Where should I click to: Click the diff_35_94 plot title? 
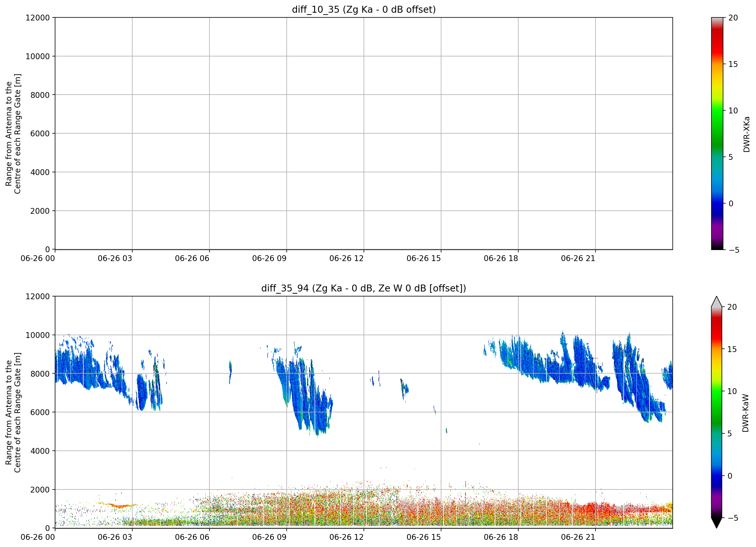tap(364, 288)
